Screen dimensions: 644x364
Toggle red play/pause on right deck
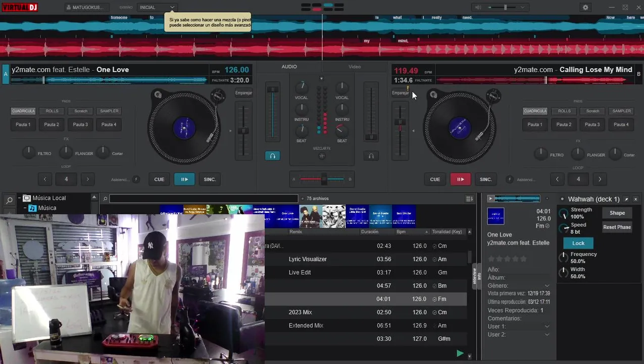pos(460,179)
